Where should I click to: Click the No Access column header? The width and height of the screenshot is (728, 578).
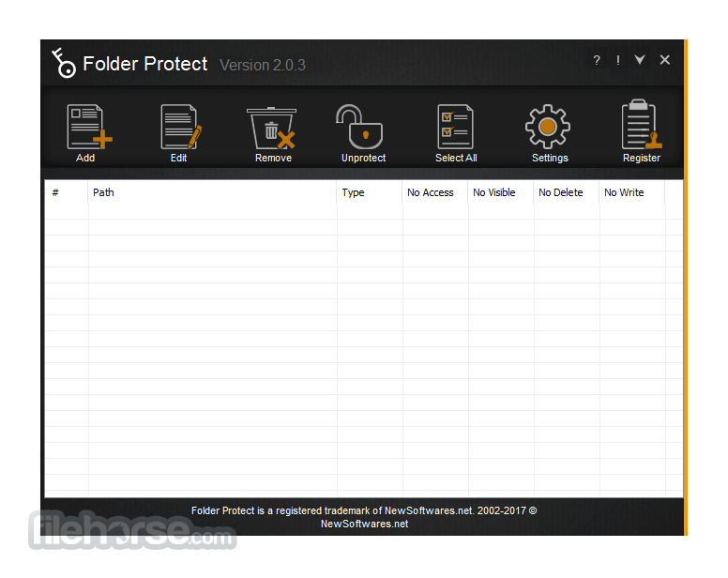(x=434, y=192)
